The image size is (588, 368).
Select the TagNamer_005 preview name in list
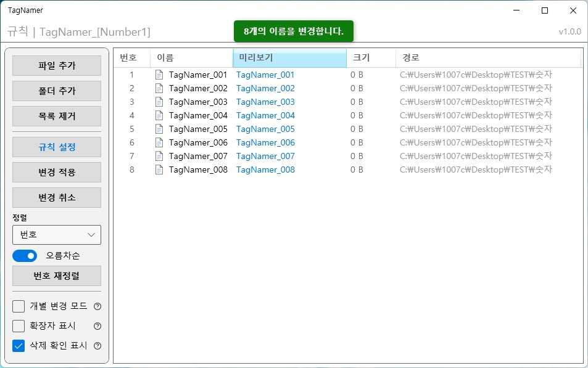[x=265, y=129]
